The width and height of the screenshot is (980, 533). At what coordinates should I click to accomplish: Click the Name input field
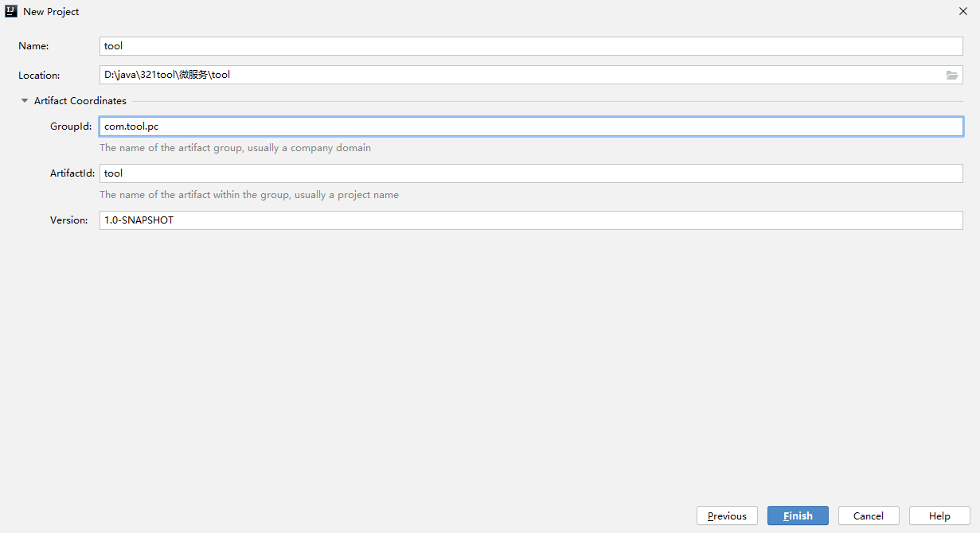531,46
